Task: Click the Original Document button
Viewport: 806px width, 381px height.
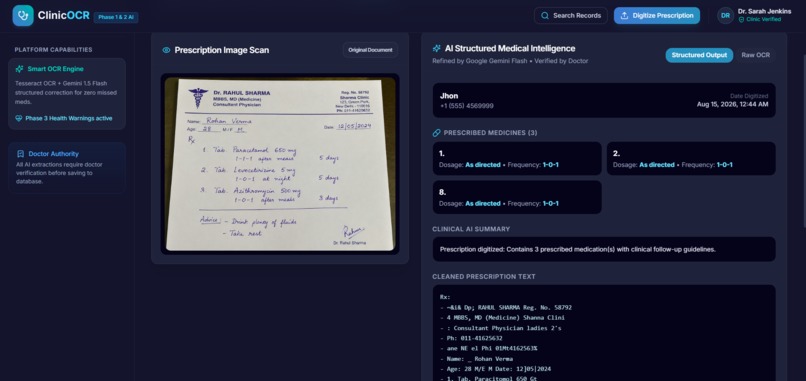Action: tap(370, 50)
